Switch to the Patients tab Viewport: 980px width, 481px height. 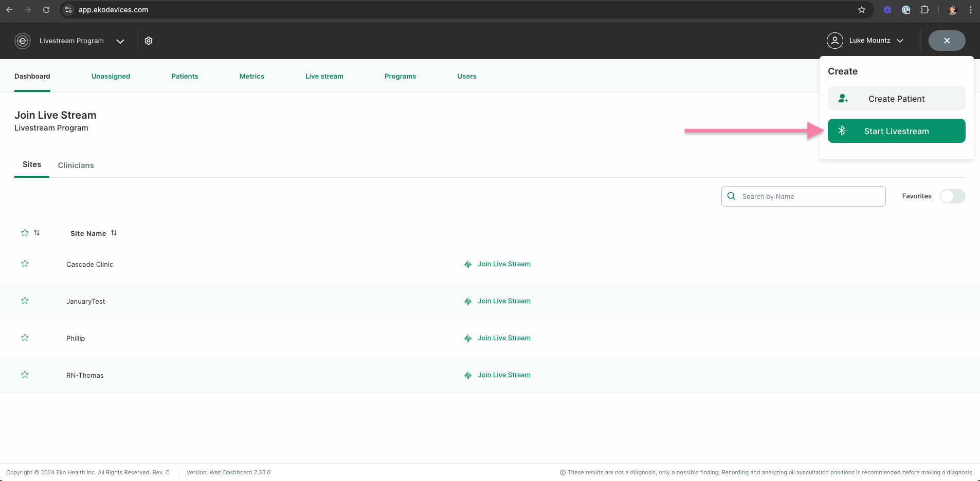(x=185, y=76)
